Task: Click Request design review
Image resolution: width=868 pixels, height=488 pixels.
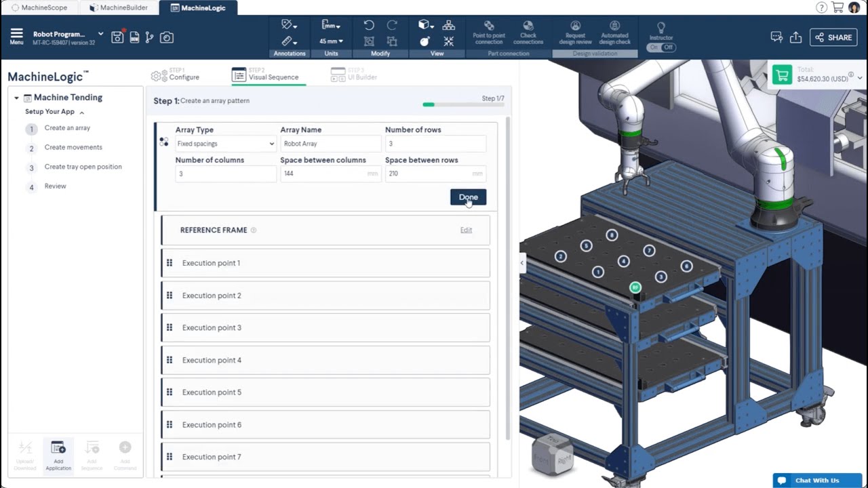Action: tap(575, 33)
